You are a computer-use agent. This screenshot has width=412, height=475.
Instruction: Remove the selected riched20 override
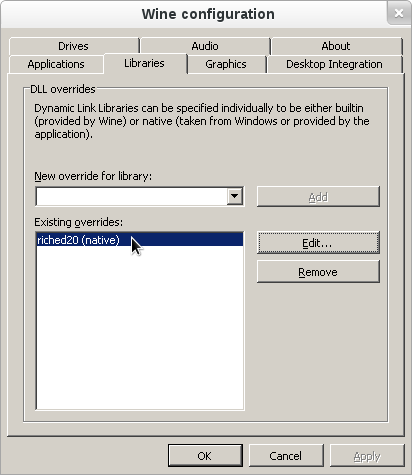[318, 272]
